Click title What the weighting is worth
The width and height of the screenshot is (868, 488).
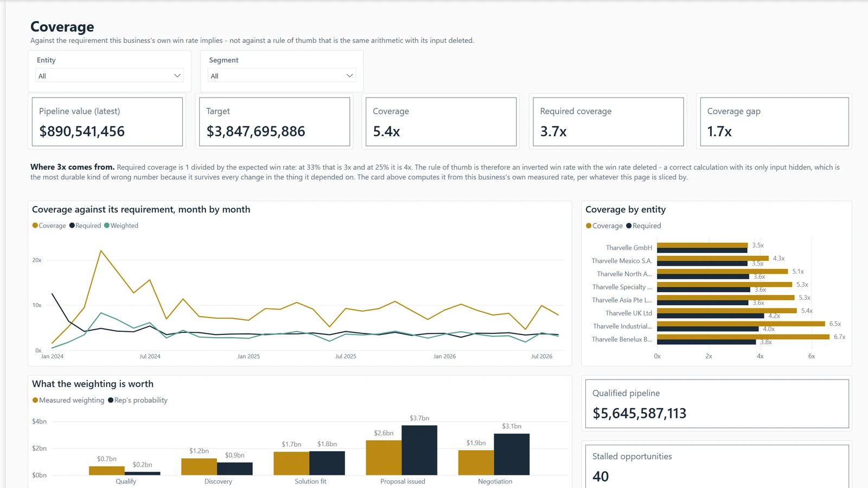[93, 384]
